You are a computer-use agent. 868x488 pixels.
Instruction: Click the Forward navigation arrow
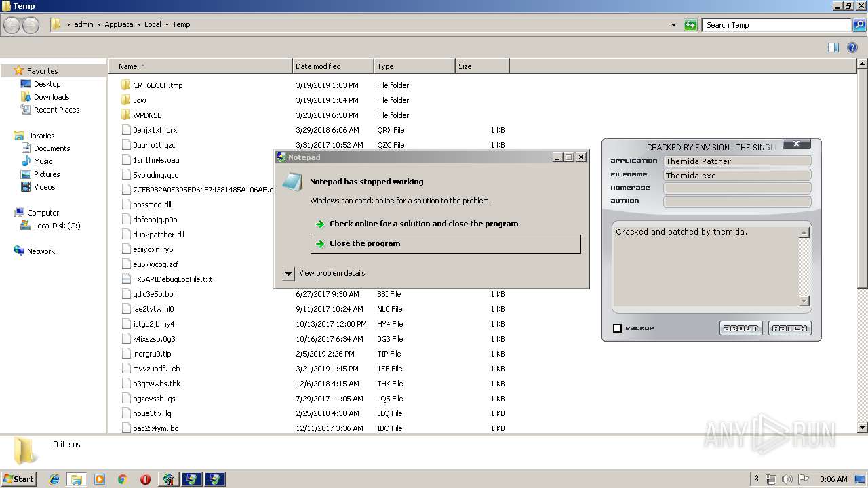pyautogui.click(x=31, y=25)
